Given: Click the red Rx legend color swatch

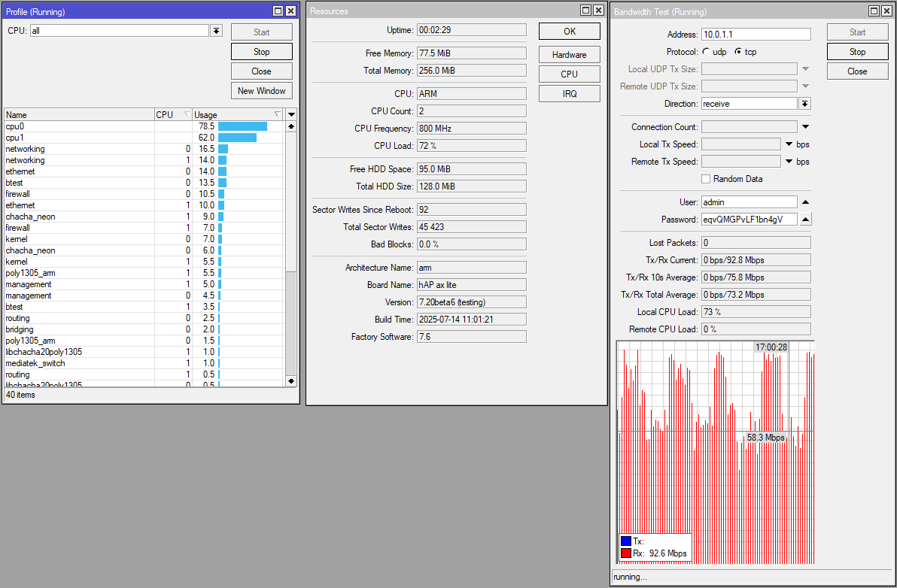Looking at the screenshot, I should [625, 553].
